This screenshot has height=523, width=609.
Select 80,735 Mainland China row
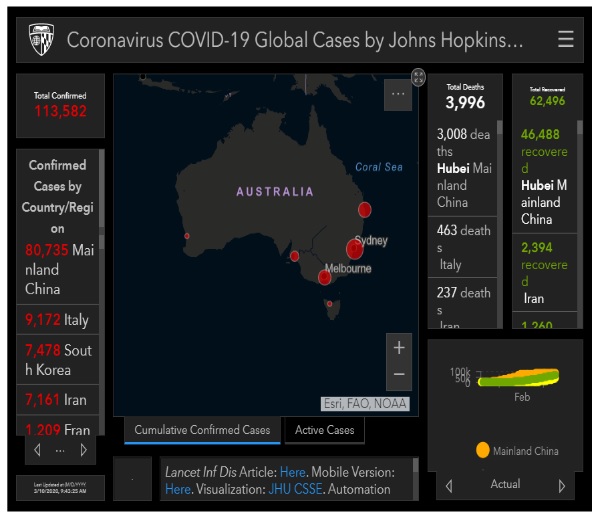[x=58, y=269]
